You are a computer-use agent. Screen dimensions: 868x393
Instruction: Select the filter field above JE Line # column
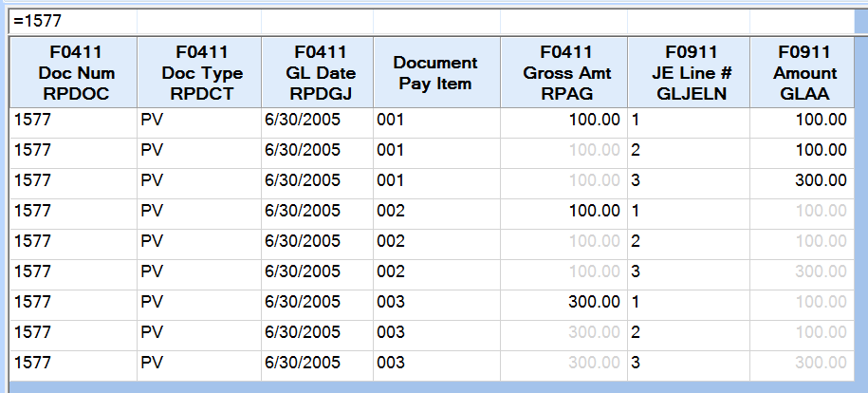click(x=688, y=20)
